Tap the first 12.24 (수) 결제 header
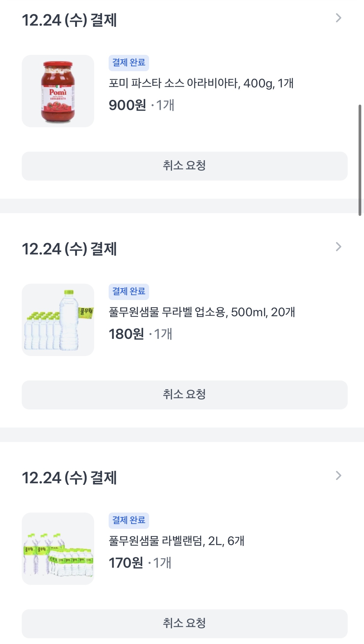Image resolution: width=364 pixels, height=644 pixels. (69, 20)
